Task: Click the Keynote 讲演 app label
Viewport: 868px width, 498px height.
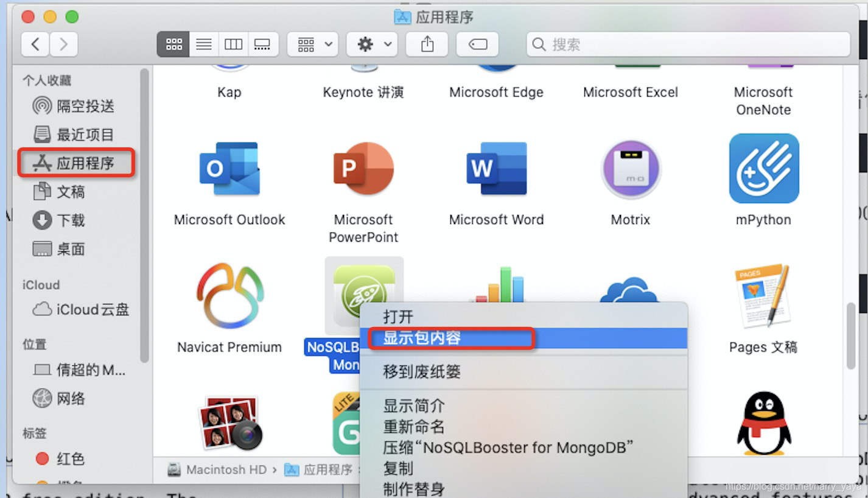Action: (x=363, y=93)
